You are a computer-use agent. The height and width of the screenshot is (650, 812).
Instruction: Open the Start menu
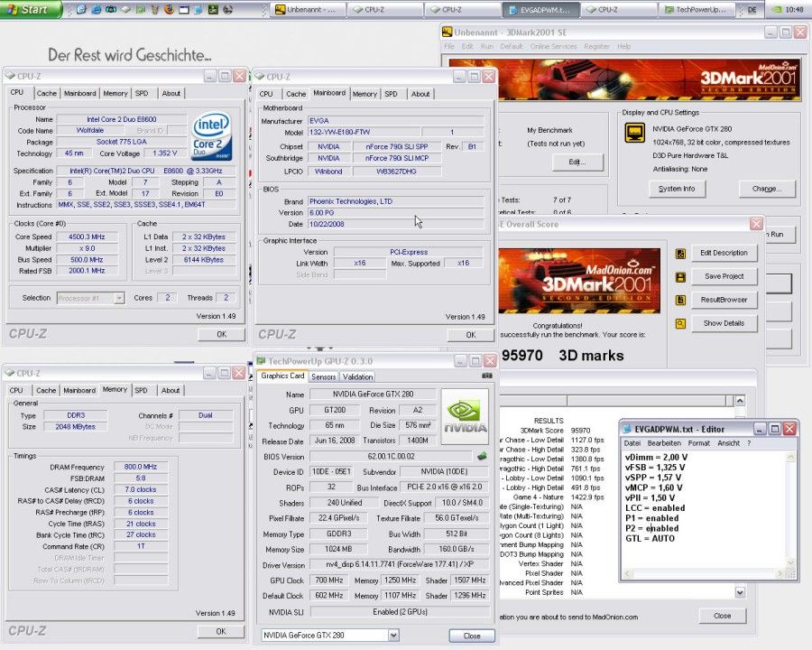tap(31, 9)
